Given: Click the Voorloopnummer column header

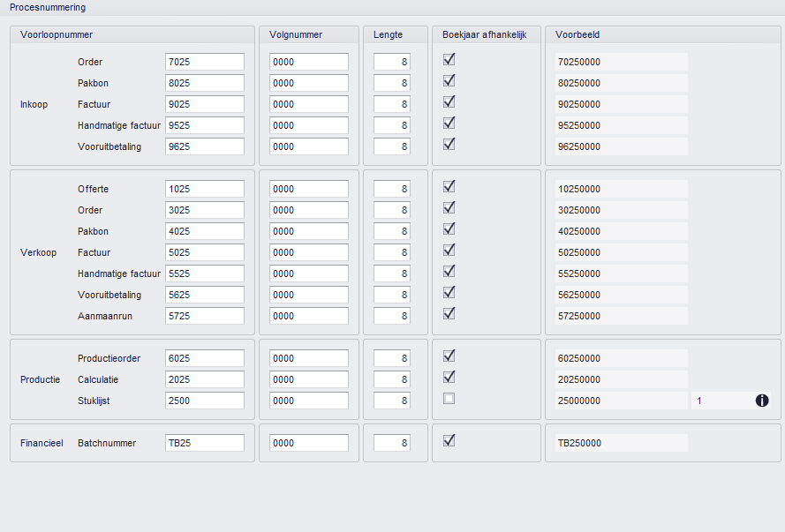Looking at the screenshot, I should pos(57,34).
